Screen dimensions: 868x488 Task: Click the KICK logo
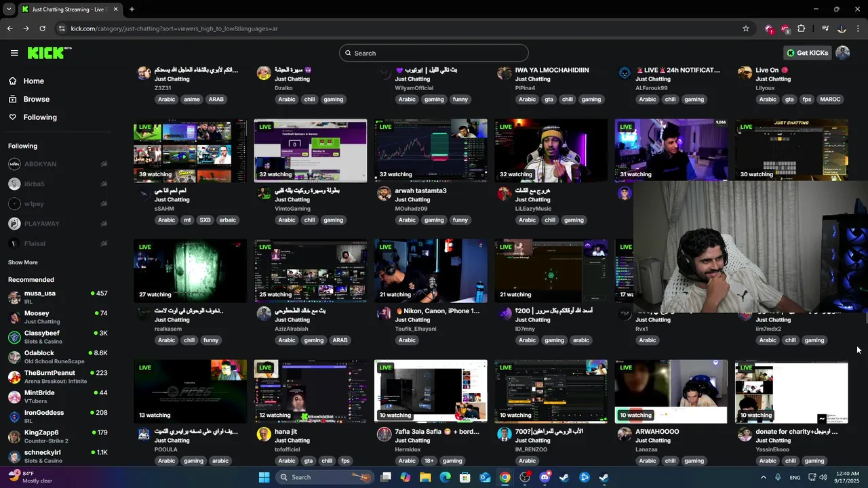pos(49,53)
